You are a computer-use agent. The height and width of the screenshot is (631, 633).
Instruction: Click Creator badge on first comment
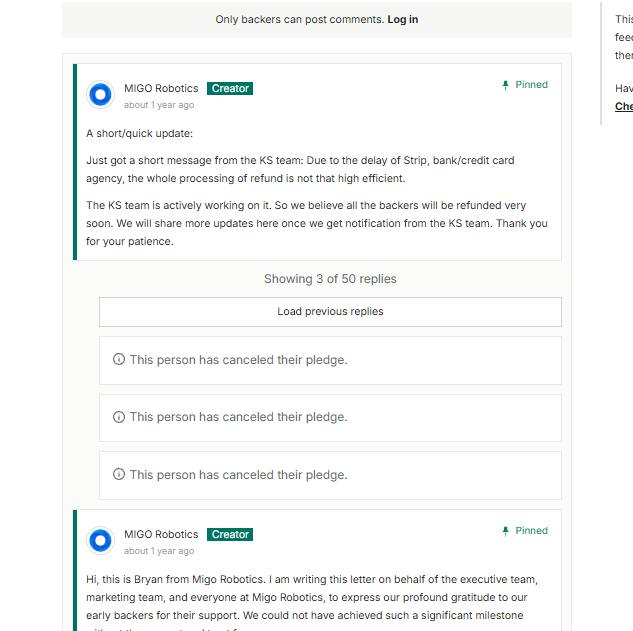pos(230,88)
